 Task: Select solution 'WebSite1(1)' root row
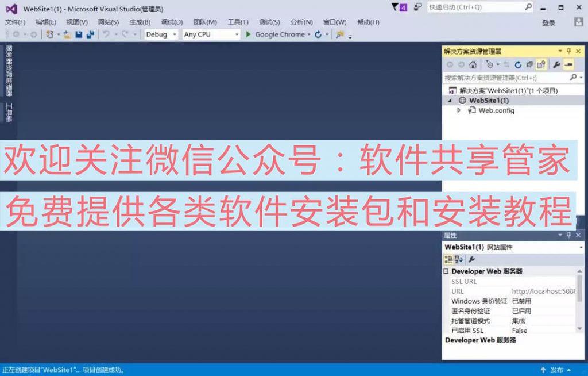pos(513,90)
